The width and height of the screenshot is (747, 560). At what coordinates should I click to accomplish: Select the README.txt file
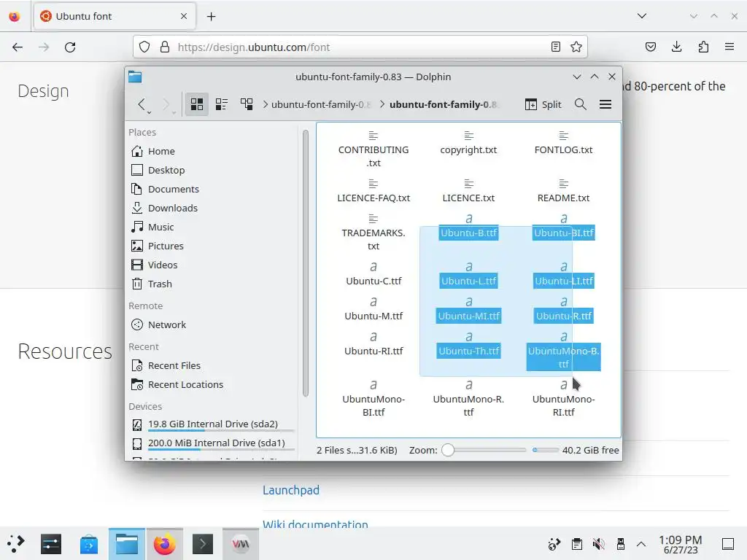point(564,191)
